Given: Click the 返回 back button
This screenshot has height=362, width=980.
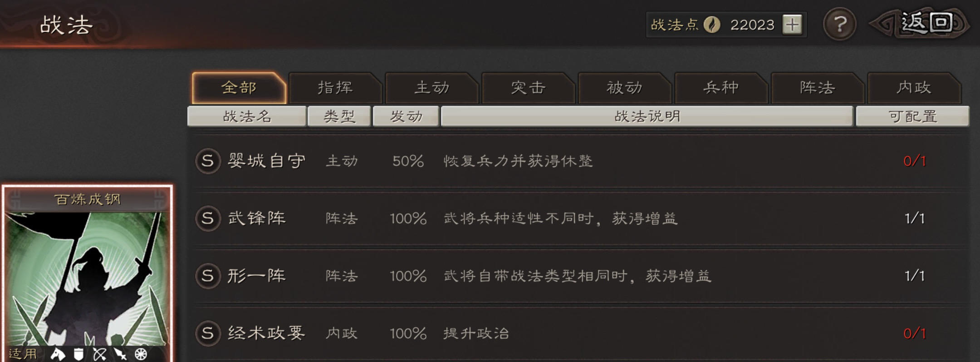Looking at the screenshot, I should (x=920, y=24).
